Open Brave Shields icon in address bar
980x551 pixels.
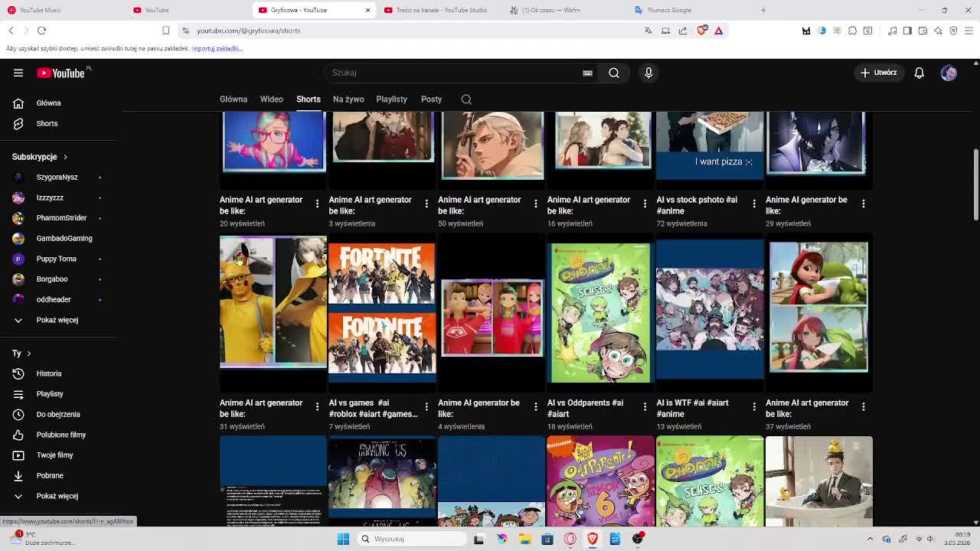pos(702,31)
